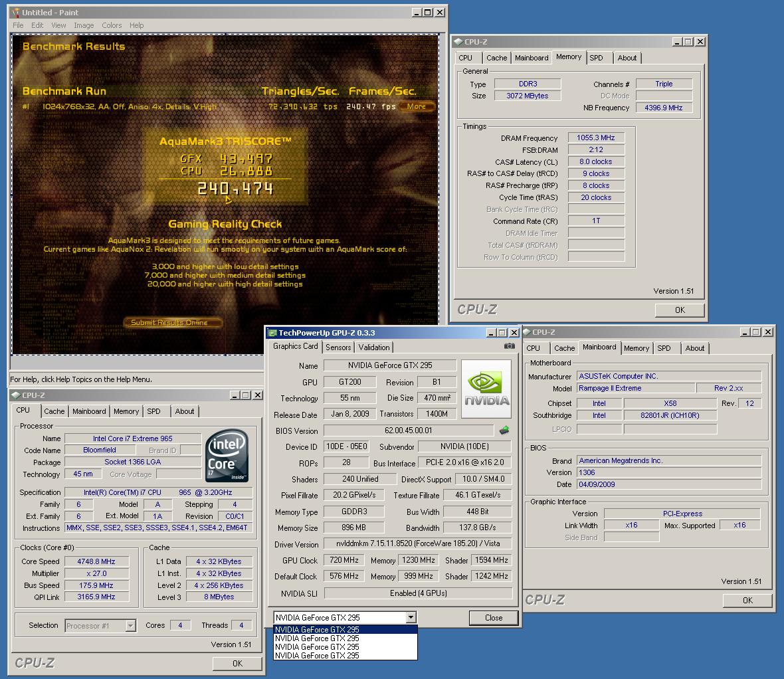Click the BIOS Version field 62.00.45.00.01

(x=409, y=431)
